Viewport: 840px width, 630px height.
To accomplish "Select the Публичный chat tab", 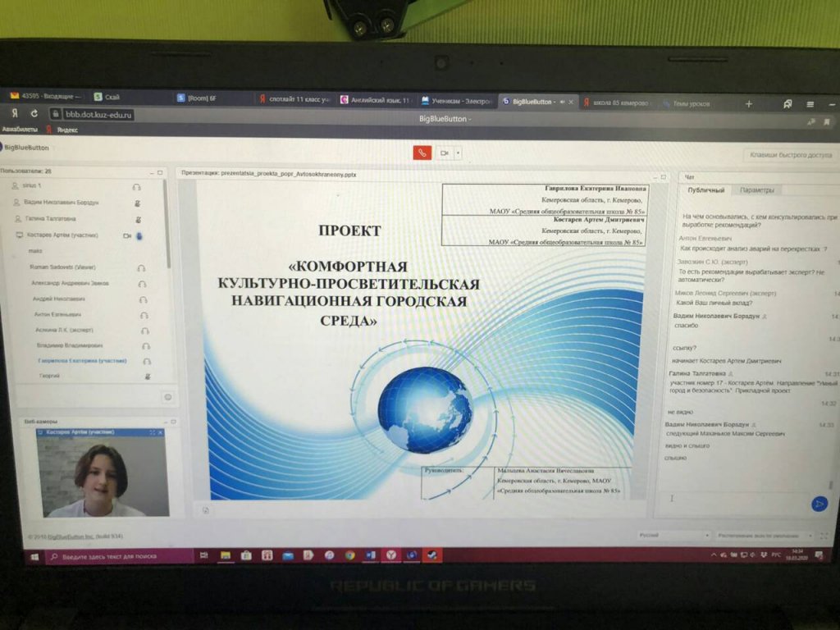I will [x=705, y=190].
